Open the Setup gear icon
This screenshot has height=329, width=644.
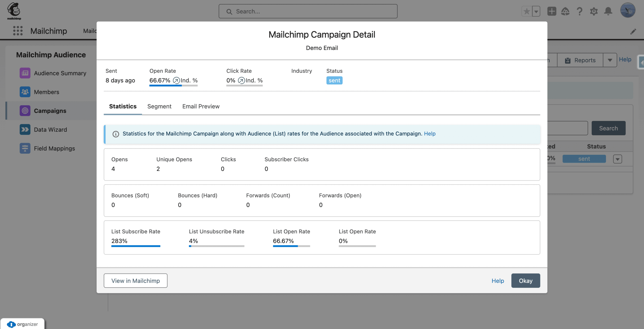coord(594,11)
